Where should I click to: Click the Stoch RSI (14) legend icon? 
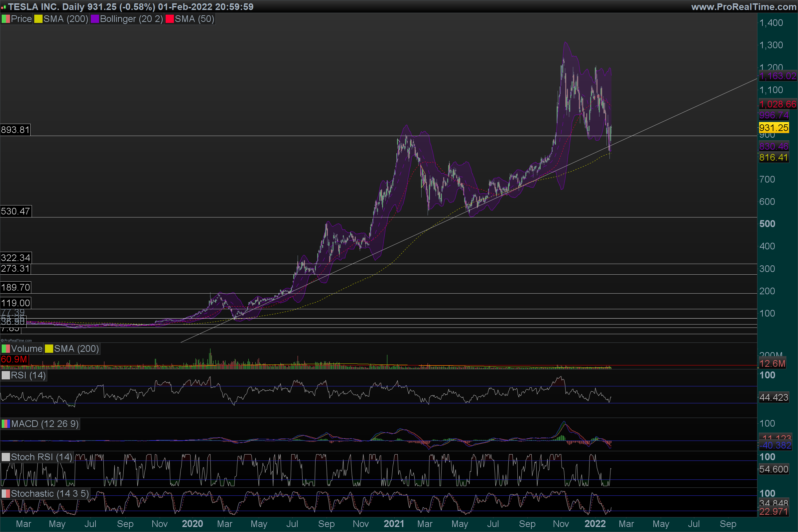point(5,457)
